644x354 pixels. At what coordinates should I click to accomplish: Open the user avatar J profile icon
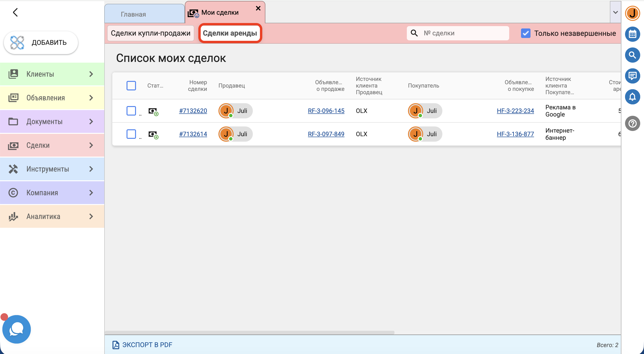(x=632, y=13)
